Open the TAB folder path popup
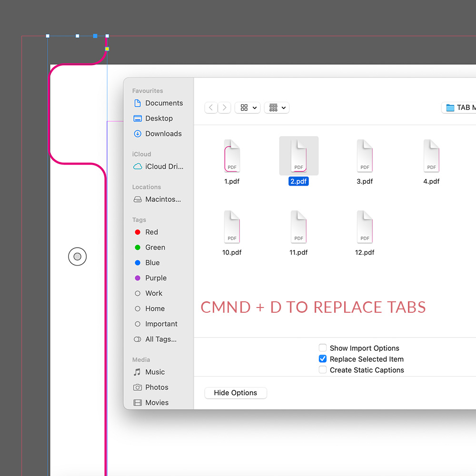Viewport: 476px width, 476px height. coord(459,108)
